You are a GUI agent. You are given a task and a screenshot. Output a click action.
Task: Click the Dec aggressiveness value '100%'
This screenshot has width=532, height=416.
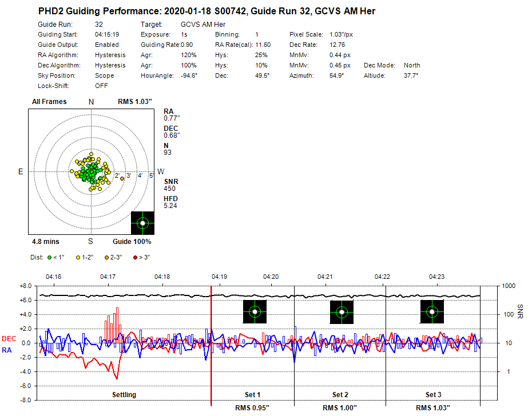coord(189,65)
